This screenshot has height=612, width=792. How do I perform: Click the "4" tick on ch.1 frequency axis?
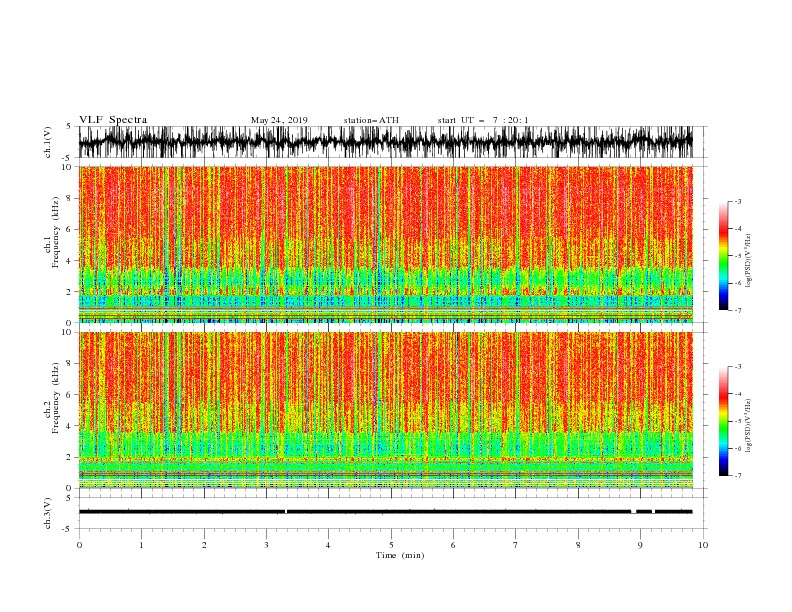pos(69,261)
